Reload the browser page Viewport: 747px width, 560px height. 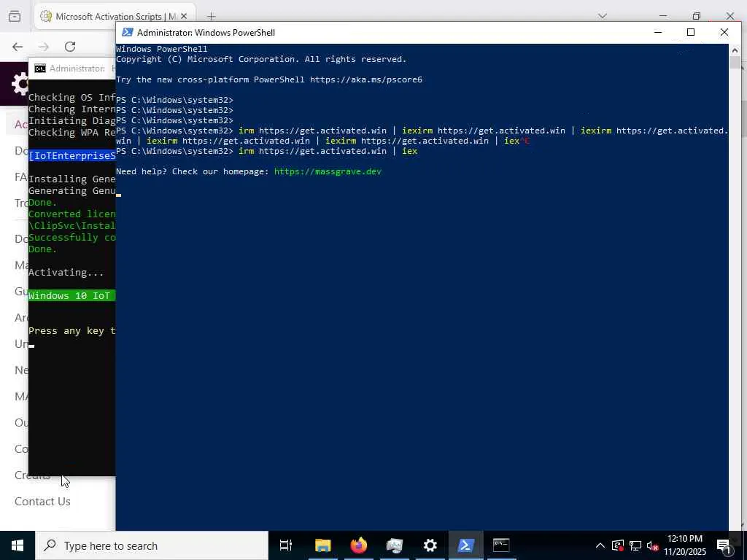tap(70, 47)
